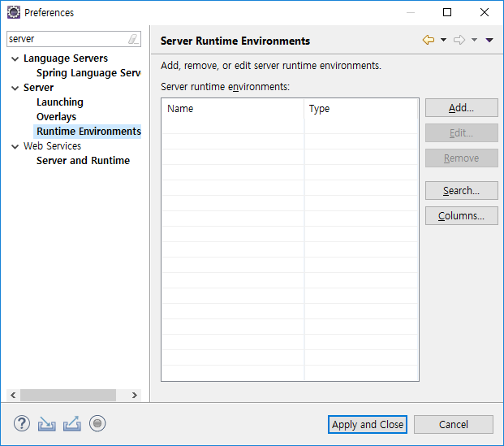The width and height of the screenshot is (504, 446).
Task: Click the tree scrollbar right arrow
Action: (x=135, y=395)
